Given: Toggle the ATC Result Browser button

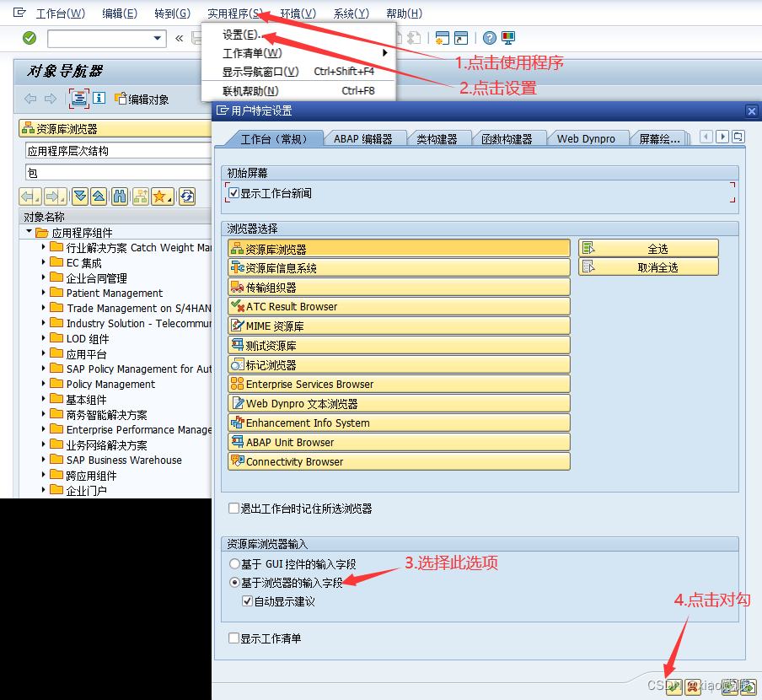Looking at the screenshot, I should [x=399, y=306].
